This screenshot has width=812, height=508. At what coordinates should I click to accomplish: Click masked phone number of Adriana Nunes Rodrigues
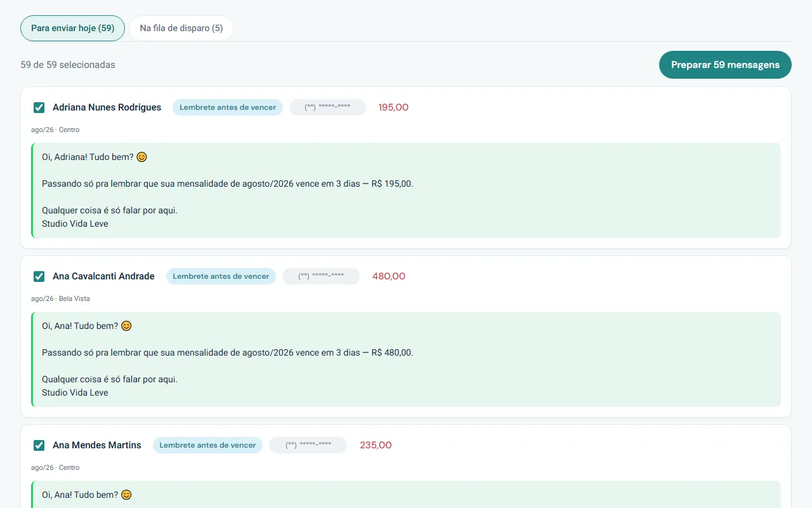coord(327,107)
